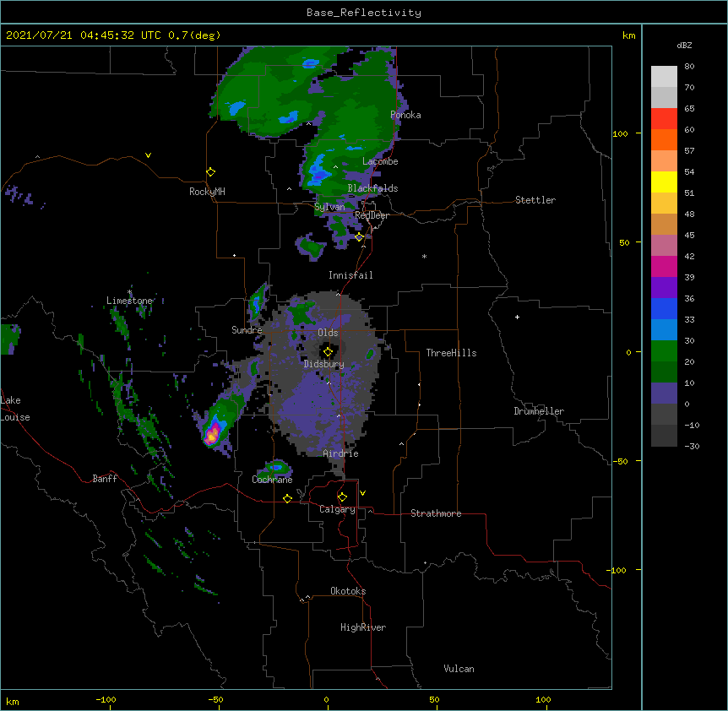Click the small echo cell above Cochrane

(x=277, y=467)
